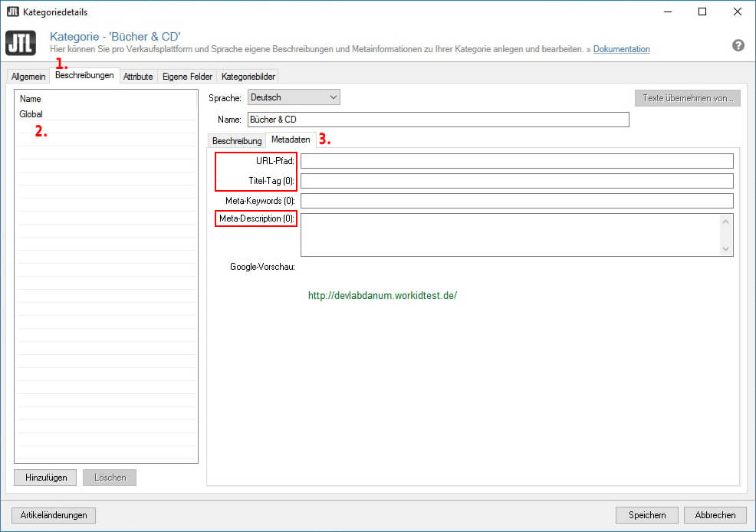Viewport: 756px width, 532px height.
Task: Go to the Kategoriebilder tab
Action: (248, 77)
